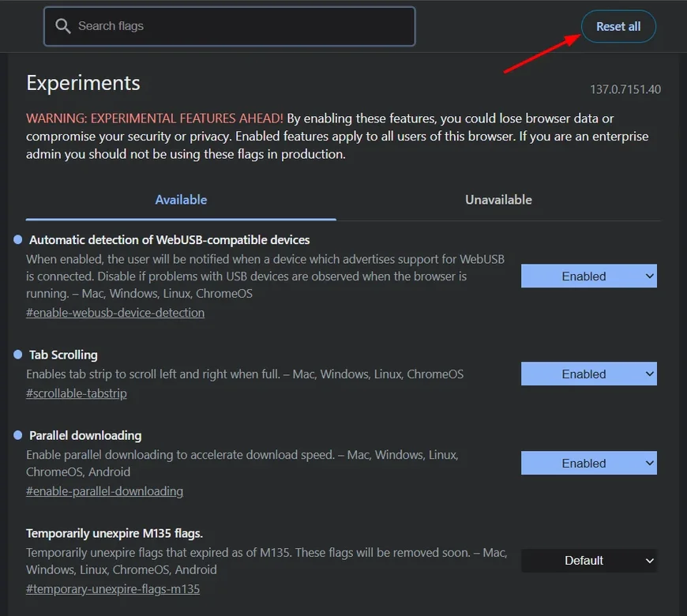Click the blue dot beside WebUSB detection flag
This screenshot has width=687, height=616.
pos(18,239)
